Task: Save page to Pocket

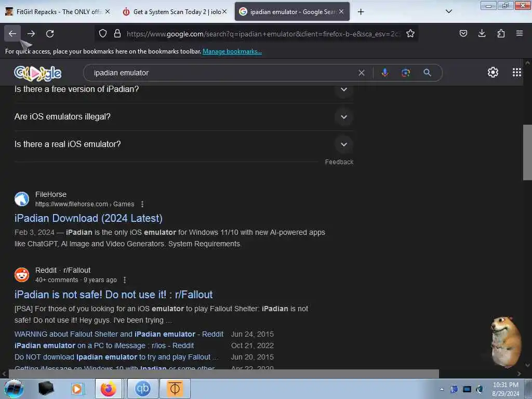Action: pos(463,33)
